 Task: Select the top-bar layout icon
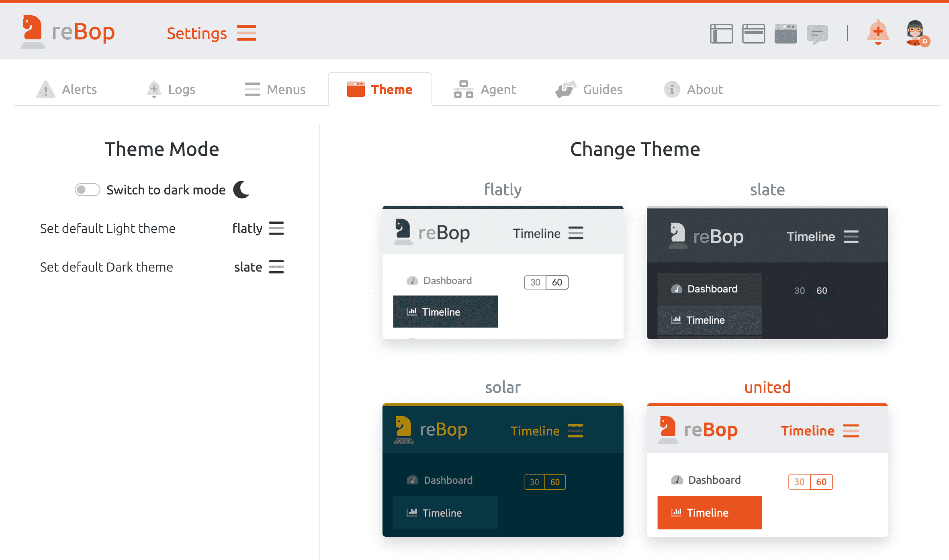[x=753, y=33]
